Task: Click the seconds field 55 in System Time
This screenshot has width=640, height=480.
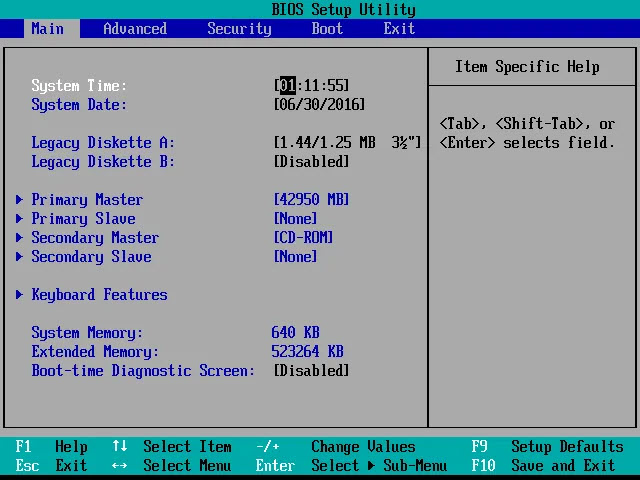Action: (336, 85)
